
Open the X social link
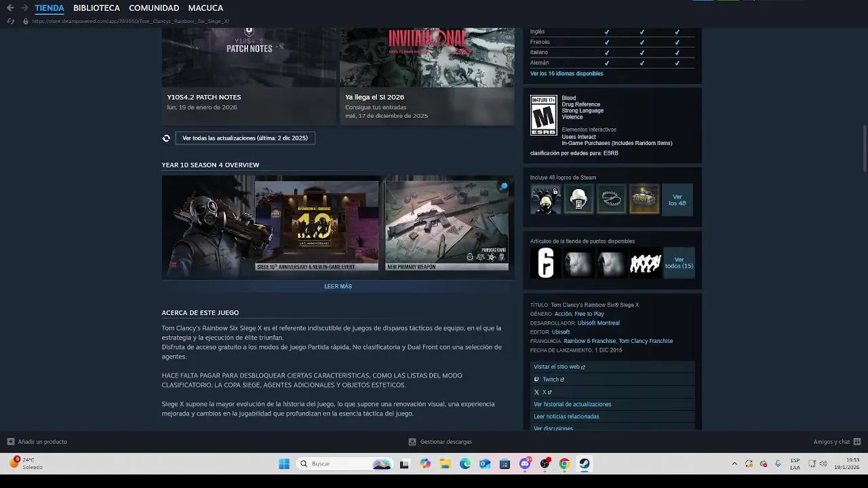pos(612,392)
